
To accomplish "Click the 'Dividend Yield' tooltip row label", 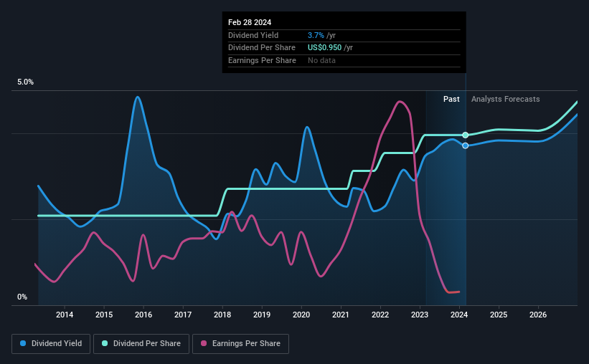I will (x=253, y=35).
